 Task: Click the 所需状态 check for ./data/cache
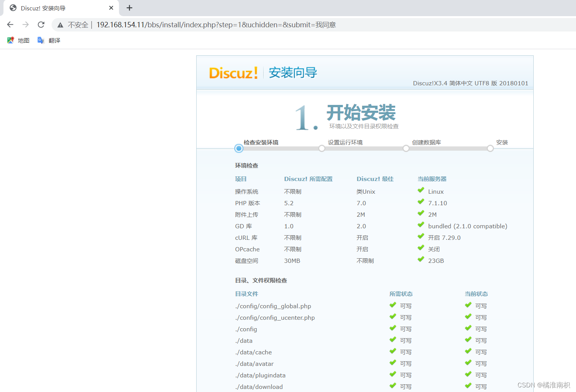pyautogui.click(x=393, y=351)
